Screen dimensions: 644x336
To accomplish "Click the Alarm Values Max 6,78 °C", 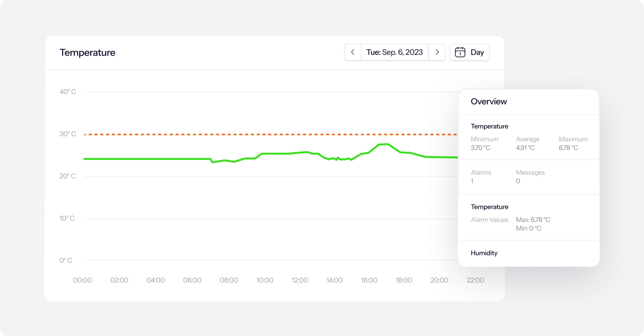I will 533,220.
